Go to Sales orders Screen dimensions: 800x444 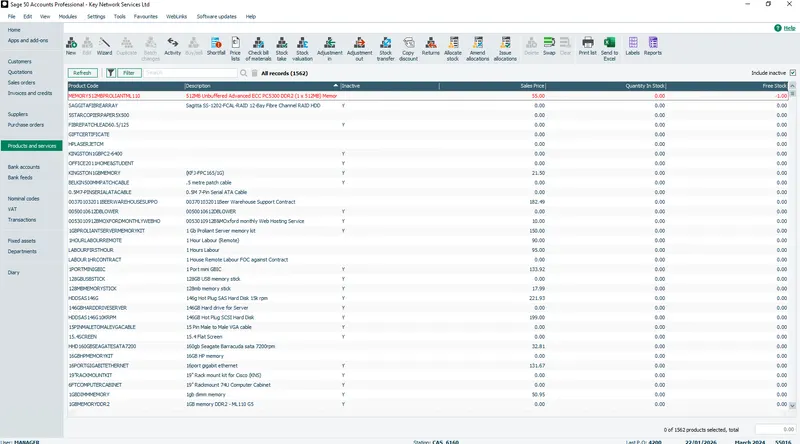click(21, 83)
